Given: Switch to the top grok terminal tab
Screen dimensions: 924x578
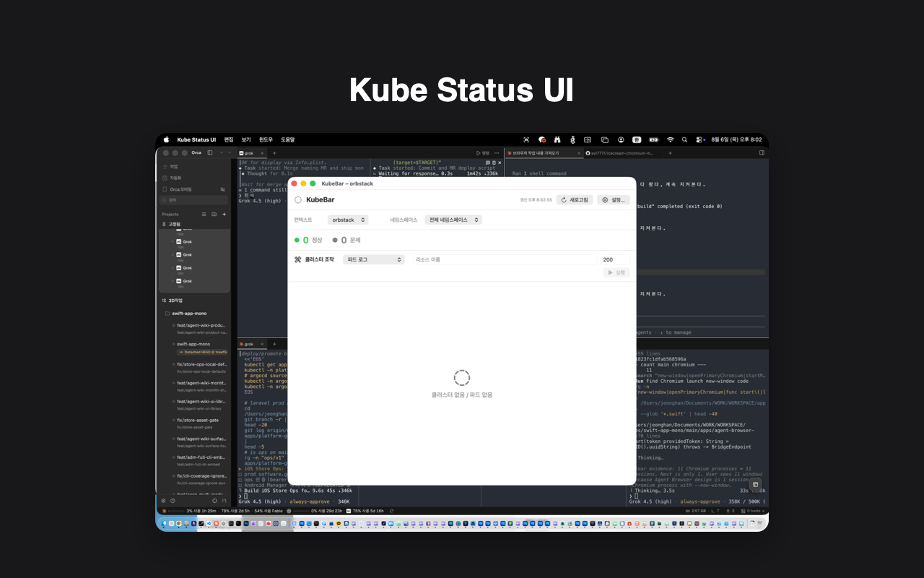Looking at the screenshot, I should 250,153.
